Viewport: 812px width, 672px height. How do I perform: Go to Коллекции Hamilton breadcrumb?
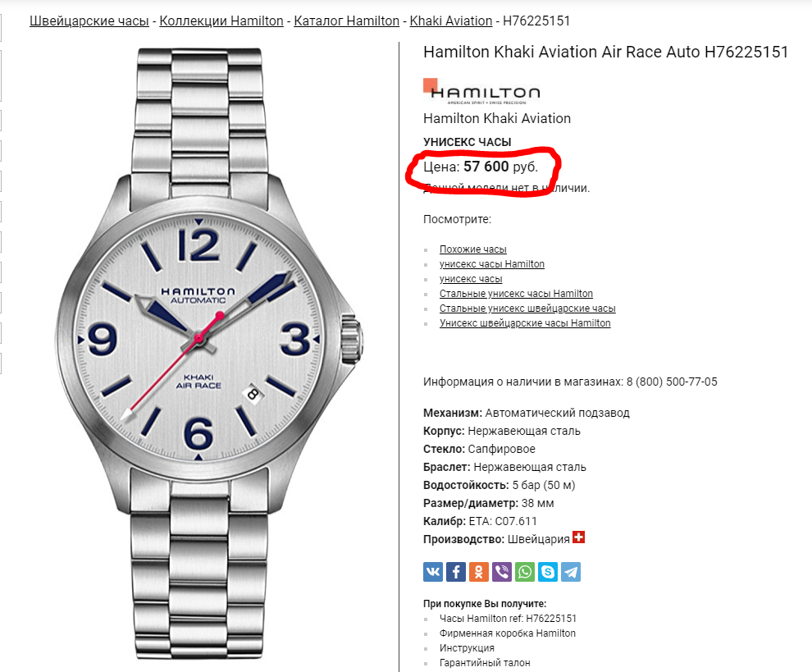(221, 21)
